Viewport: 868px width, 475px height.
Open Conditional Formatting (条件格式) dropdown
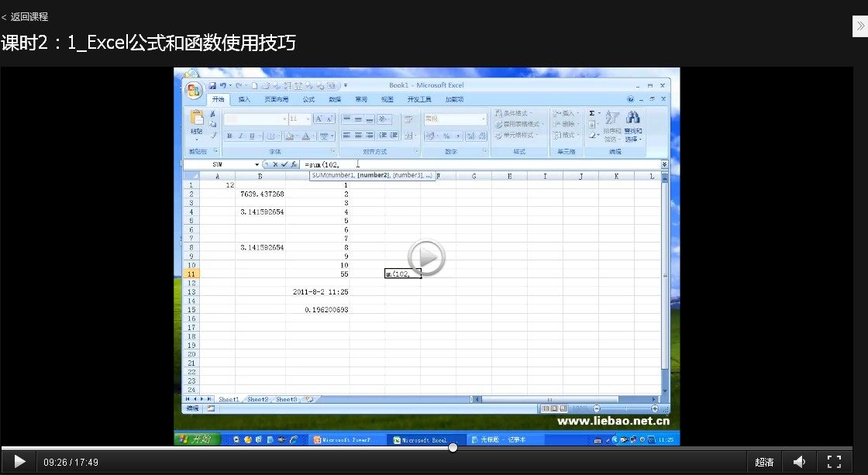pos(514,113)
